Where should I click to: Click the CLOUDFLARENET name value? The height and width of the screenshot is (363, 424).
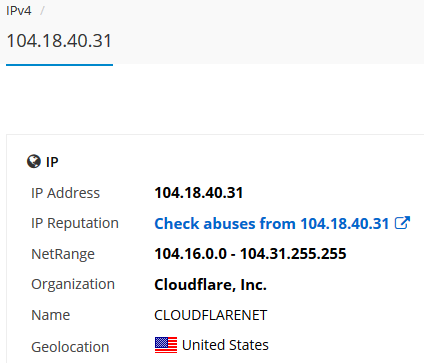211,315
